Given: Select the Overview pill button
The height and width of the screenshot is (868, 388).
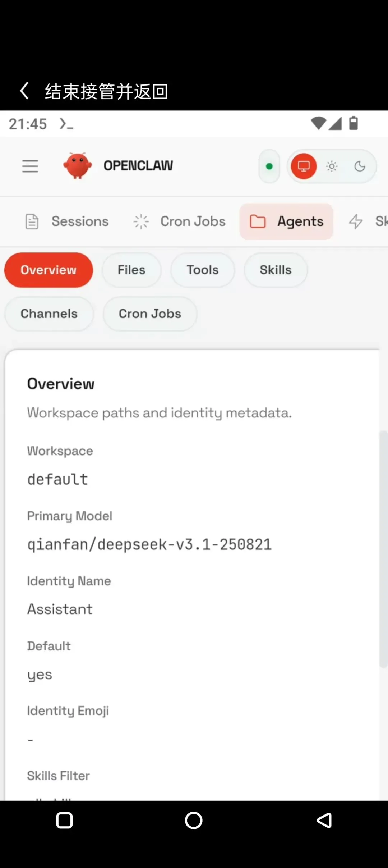Looking at the screenshot, I should pos(48,270).
